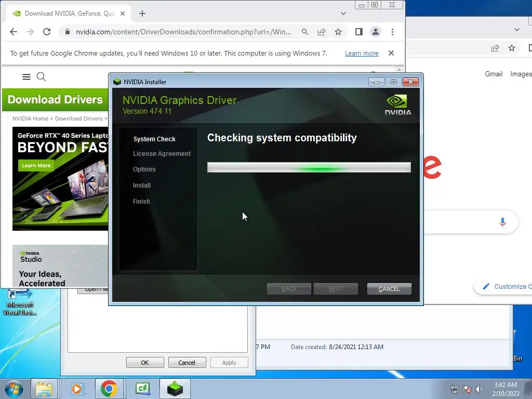
Task: Click NVIDIA Home breadcrumb link
Action: pyautogui.click(x=30, y=118)
